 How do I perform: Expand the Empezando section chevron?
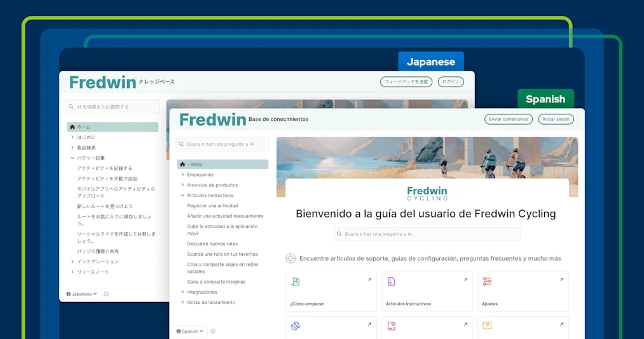182,175
